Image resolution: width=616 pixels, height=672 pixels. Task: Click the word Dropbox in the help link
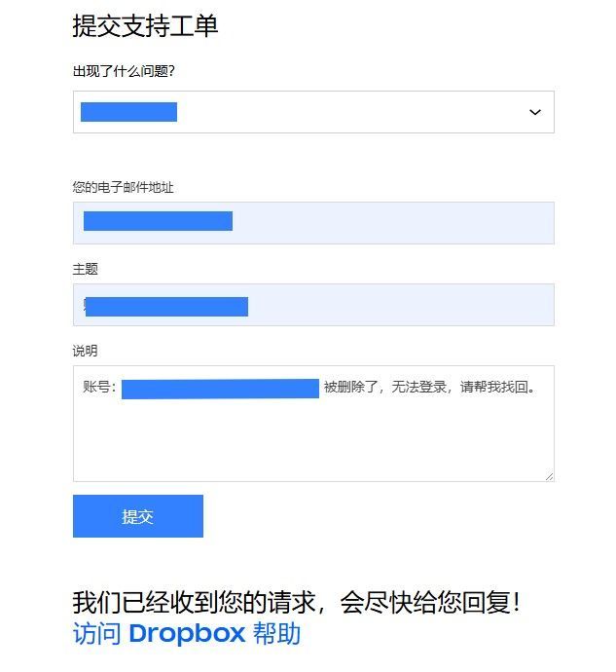click(186, 634)
